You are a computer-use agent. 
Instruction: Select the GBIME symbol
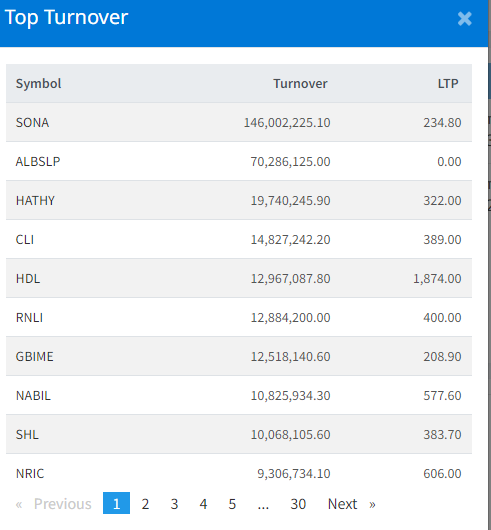tap(34, 357)
